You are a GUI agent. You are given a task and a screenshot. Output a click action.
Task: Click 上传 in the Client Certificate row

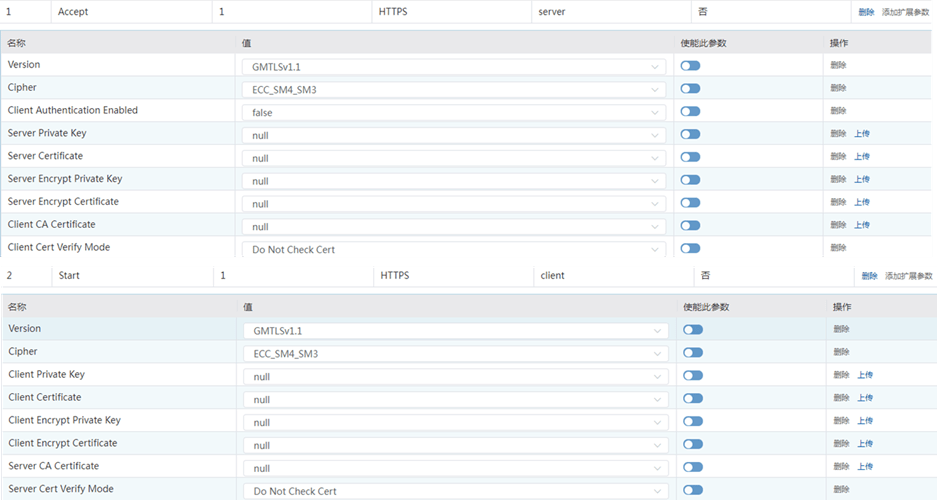pyautogui.click(x=865, y=398)
